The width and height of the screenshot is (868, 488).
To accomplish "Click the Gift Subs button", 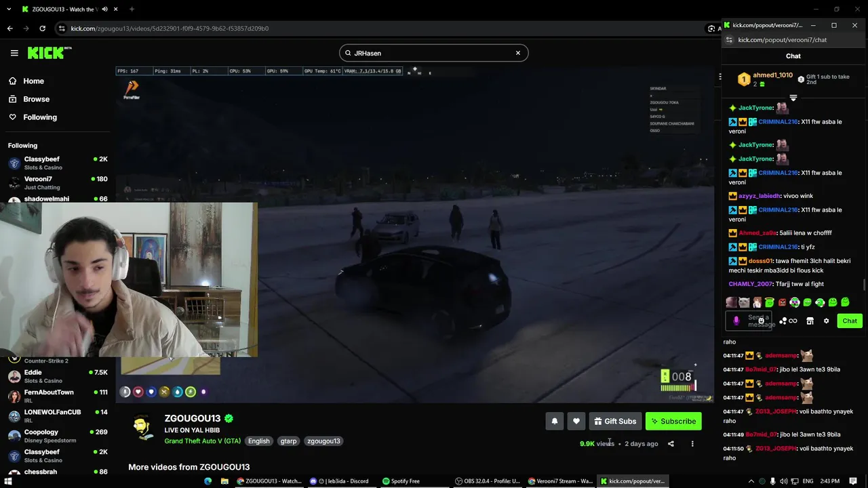I will tap(615, 422).
